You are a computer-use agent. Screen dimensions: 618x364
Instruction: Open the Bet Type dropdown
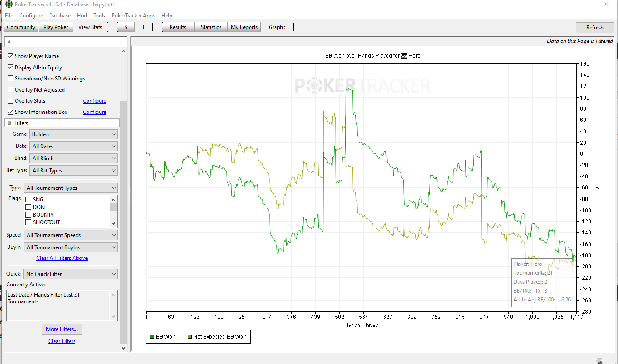click(74, 170)
